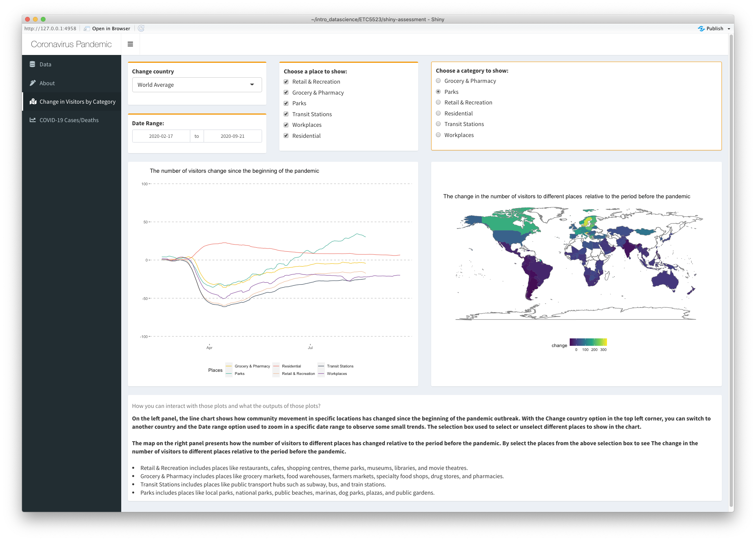
Task: Click the Open in Browser button
Action: 107,29
